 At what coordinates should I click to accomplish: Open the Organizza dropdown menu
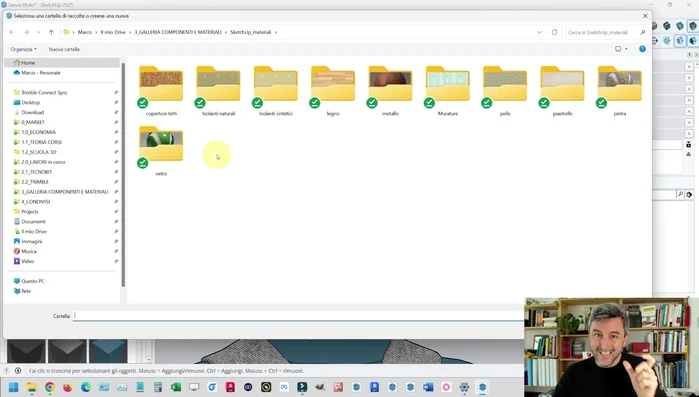pyautogui.click(x=24, y=49)
